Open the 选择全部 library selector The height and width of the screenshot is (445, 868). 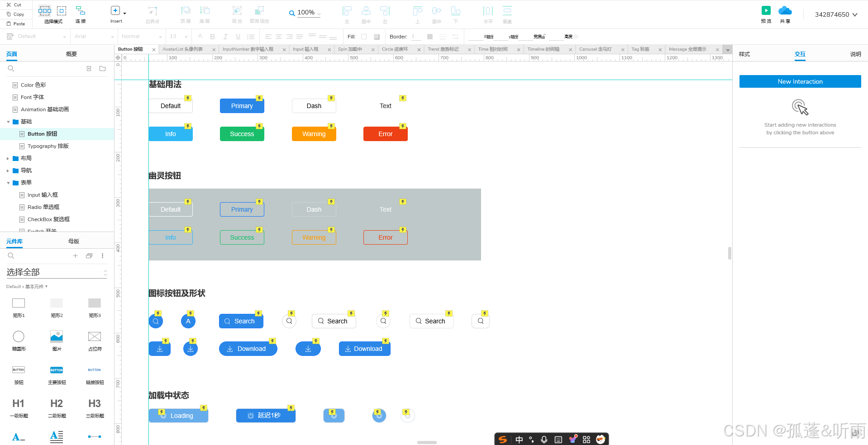(x=57, y=272)
